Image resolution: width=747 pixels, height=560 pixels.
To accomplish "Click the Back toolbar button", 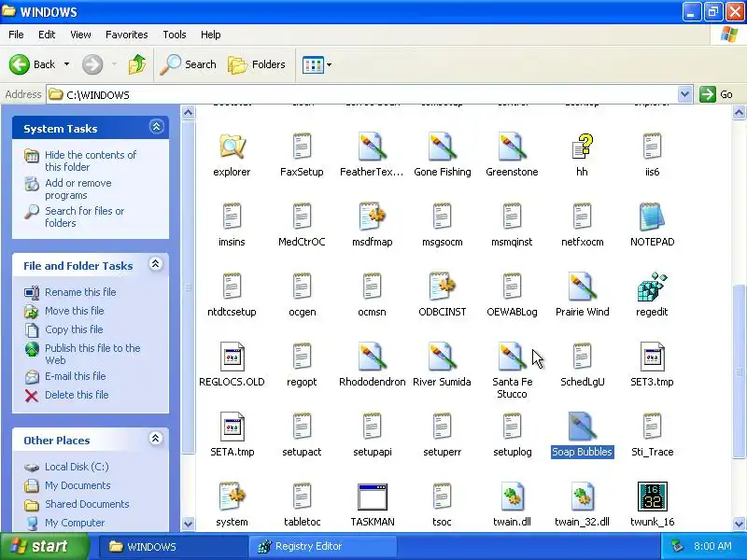I will (33, 64).
